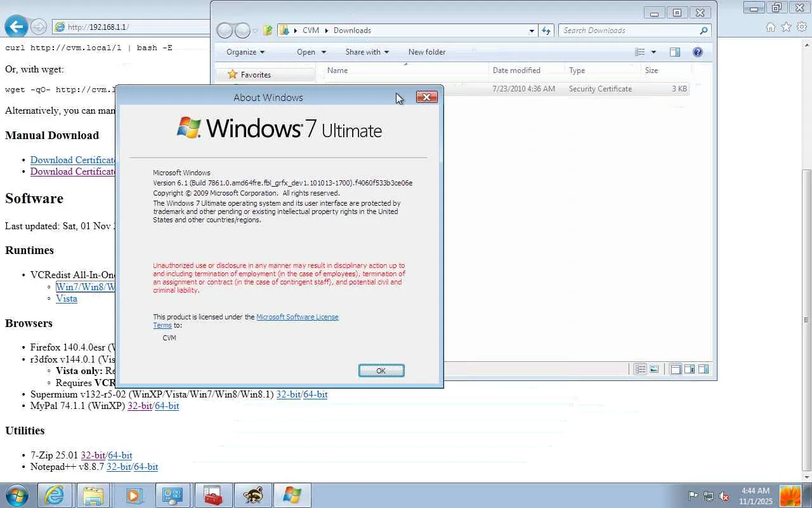The image size is (812, 508).
Task: Switch Explorer to details view in status bar
Action: pos(641,369)
